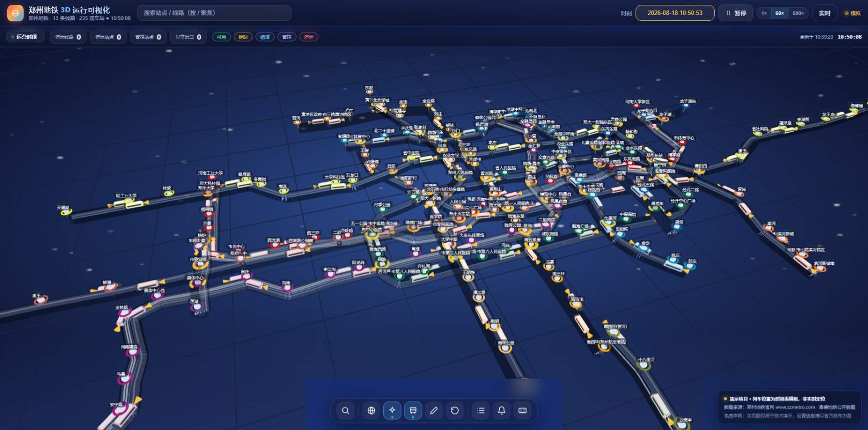Click the 金锦路 station marker
This screenshot has height=430, width=868.
[124, 313]
